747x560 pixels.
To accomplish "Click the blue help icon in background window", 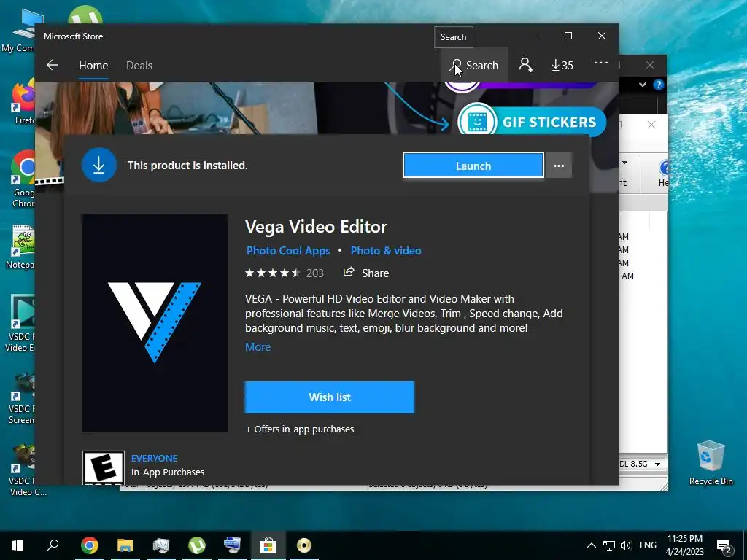I will [659, 85].
